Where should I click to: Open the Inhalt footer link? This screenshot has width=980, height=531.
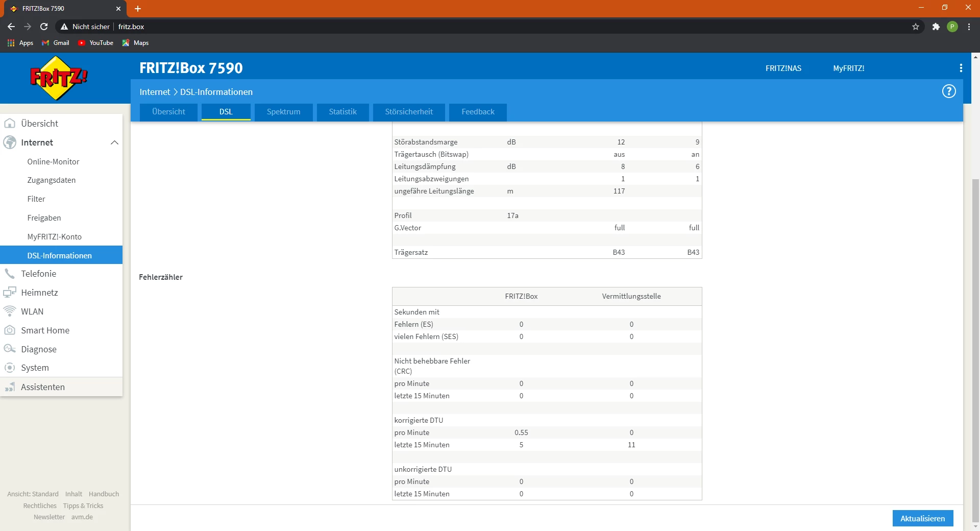73,494
